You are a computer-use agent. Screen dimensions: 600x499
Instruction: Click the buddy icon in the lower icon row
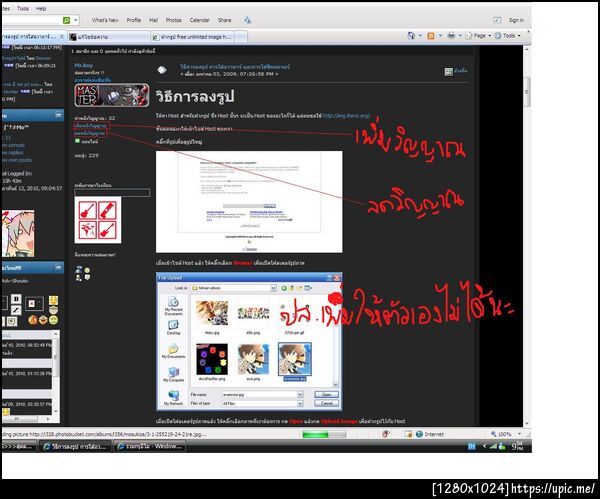[79, 278]
